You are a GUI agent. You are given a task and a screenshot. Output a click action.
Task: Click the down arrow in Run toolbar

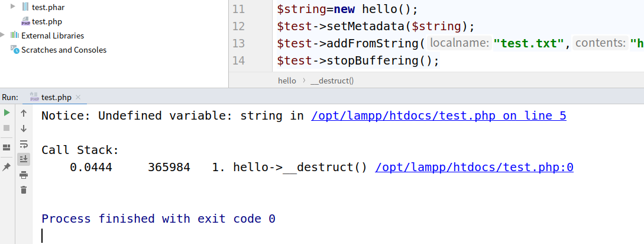pos(24,128)
